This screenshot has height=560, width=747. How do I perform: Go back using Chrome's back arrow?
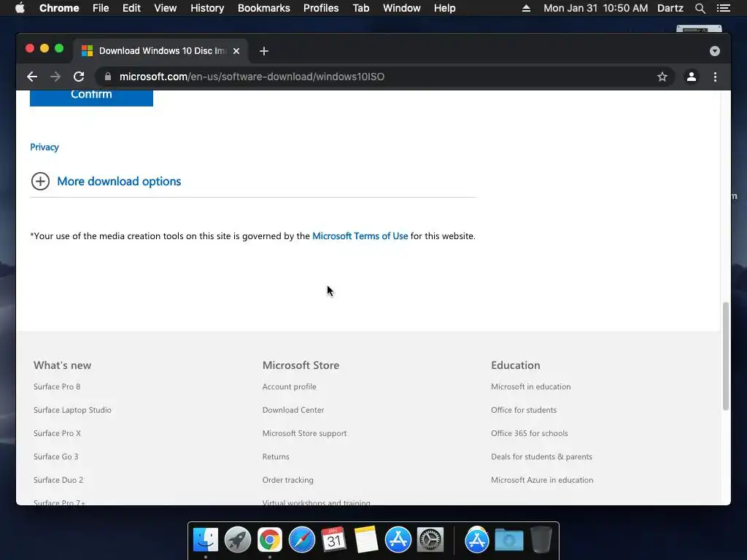coord(32,77)
